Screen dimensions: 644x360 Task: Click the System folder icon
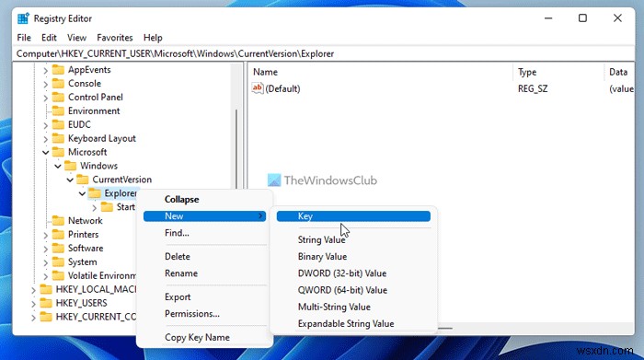point(58,261)
